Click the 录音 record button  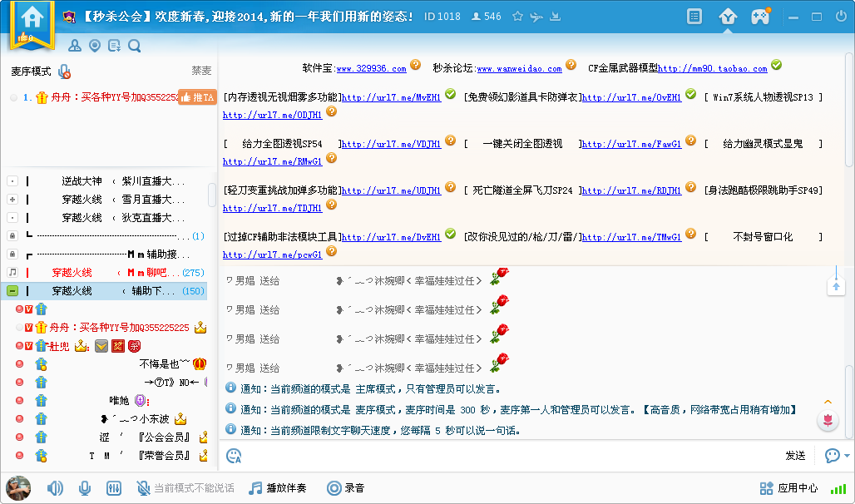(x=345, y=487)
